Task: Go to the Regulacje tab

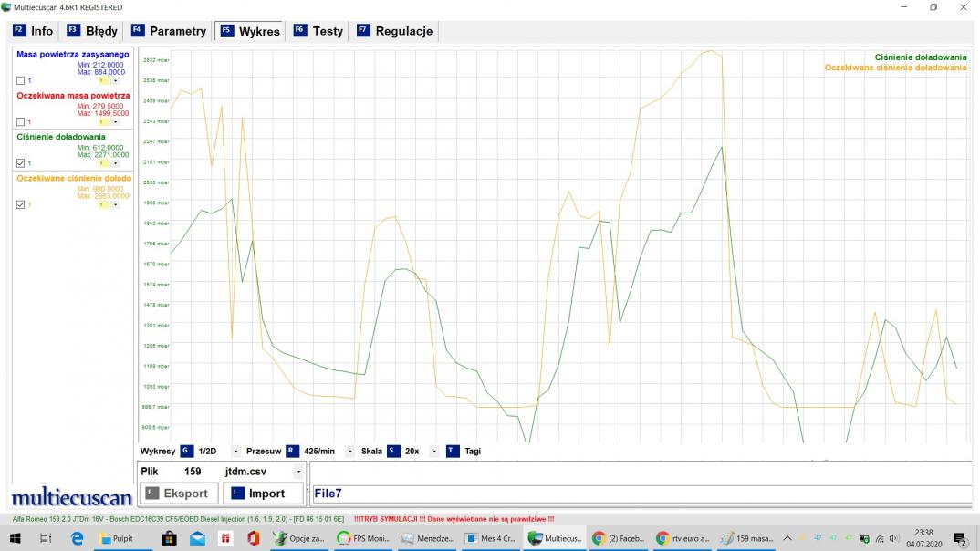Action: pyautogui.click(x=394, y=31)
